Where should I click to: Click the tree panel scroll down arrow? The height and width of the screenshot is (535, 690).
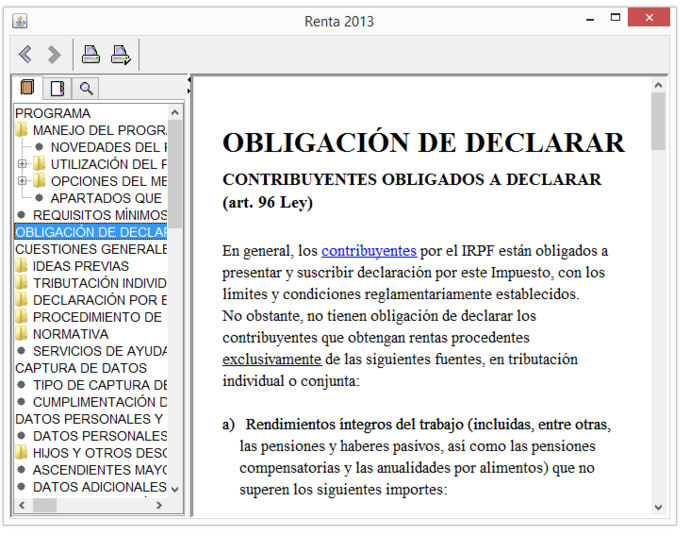click(x=175, y=489)
